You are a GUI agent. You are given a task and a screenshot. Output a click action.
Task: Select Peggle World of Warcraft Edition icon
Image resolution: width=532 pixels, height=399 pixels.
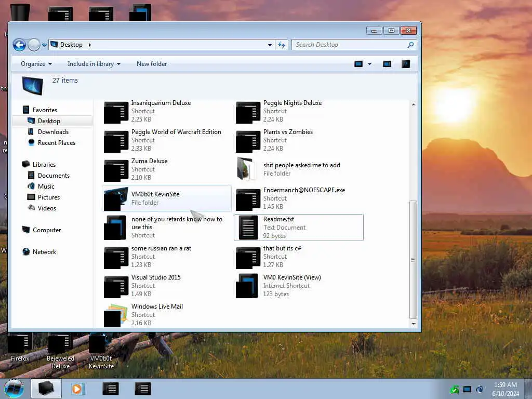point(116,141)
